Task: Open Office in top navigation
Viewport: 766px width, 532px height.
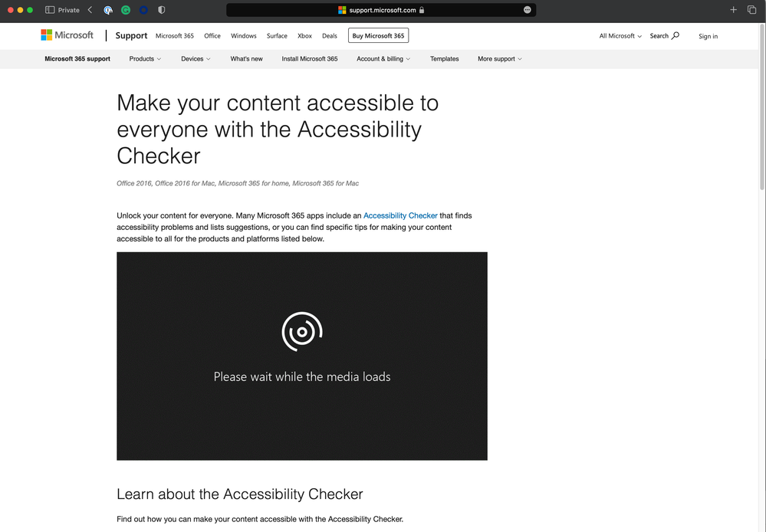Action: (212, 36)
